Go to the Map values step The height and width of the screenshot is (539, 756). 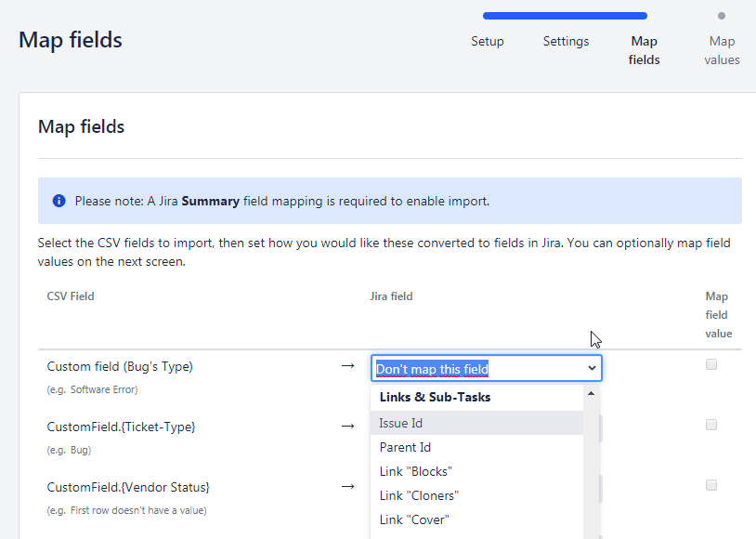(x=722, y=51)
